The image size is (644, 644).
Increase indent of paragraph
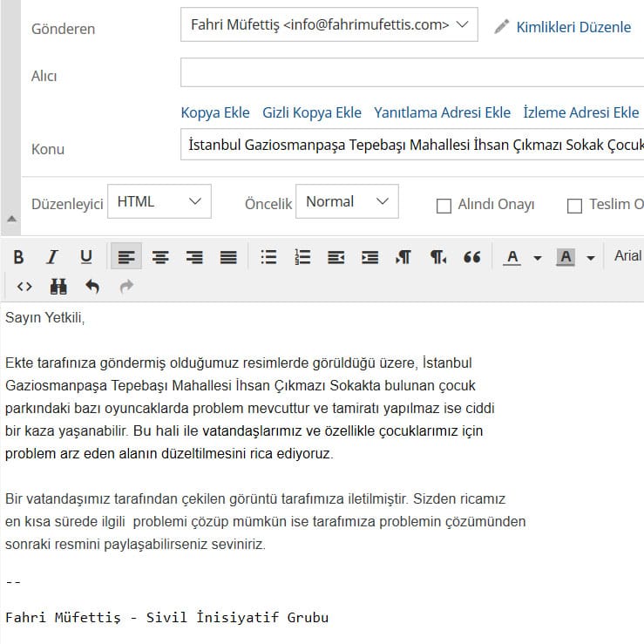[370, 258]
